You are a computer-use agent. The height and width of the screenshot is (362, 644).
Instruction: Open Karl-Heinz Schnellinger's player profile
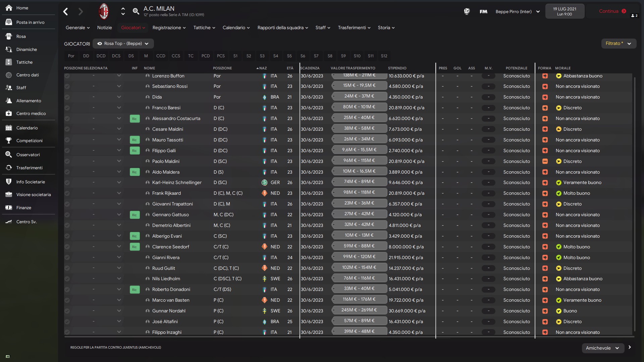coord(177,182)
